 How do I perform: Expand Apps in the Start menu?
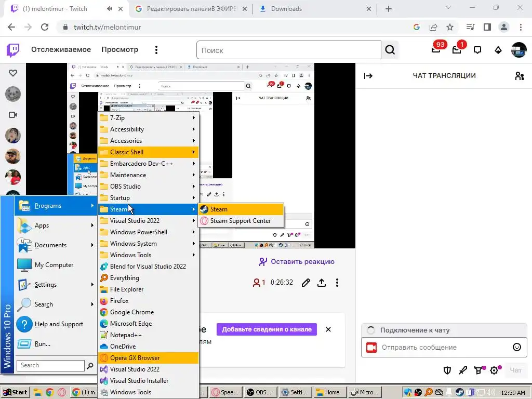pos(56,225)
